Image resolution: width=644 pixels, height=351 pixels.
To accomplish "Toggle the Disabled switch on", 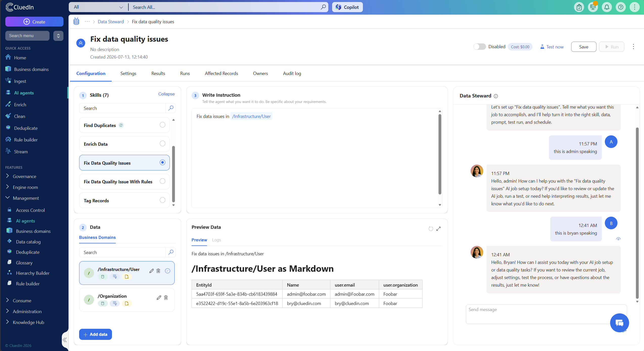I will point(479,47).
